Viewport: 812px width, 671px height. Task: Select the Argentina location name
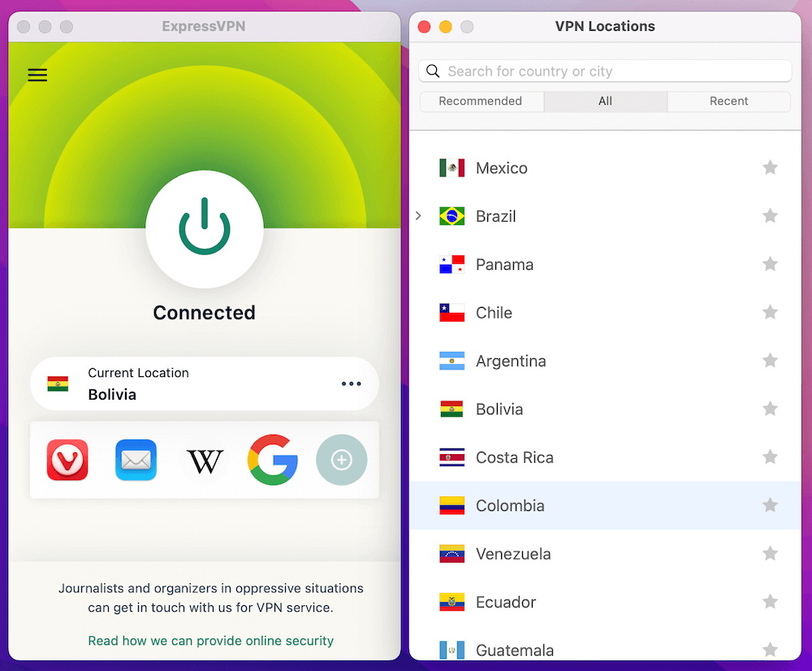click(x=511, y=361)
